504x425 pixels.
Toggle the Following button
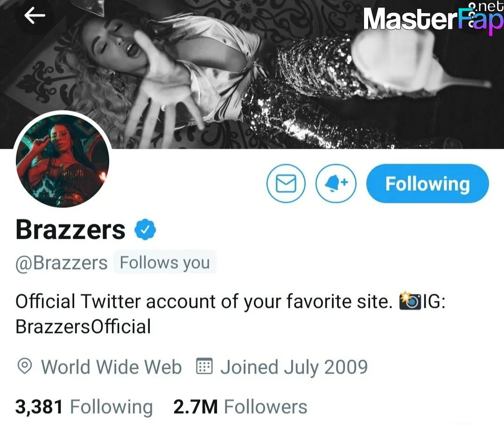[427, 183]
